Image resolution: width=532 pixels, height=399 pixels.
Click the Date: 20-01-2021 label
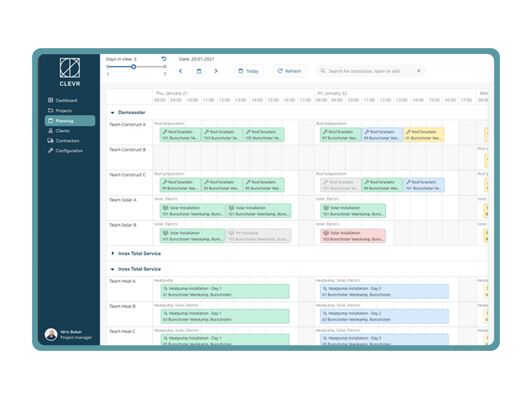[x=197, y=59]
